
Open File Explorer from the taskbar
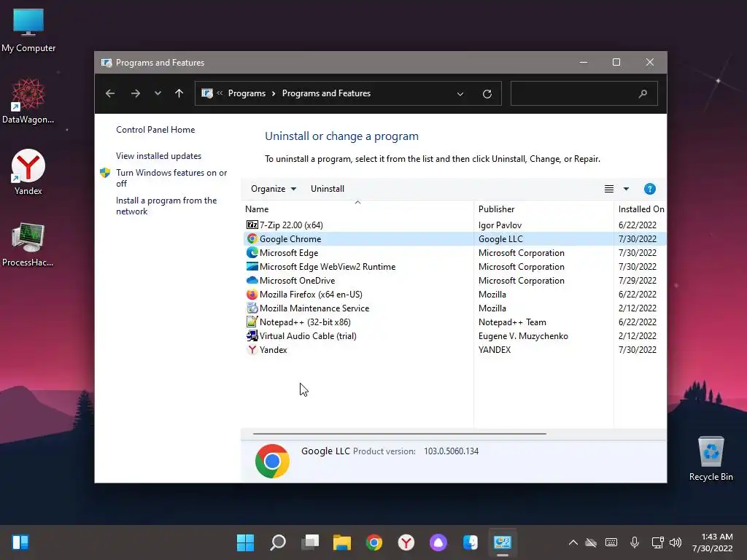click(x=342, y=542)
